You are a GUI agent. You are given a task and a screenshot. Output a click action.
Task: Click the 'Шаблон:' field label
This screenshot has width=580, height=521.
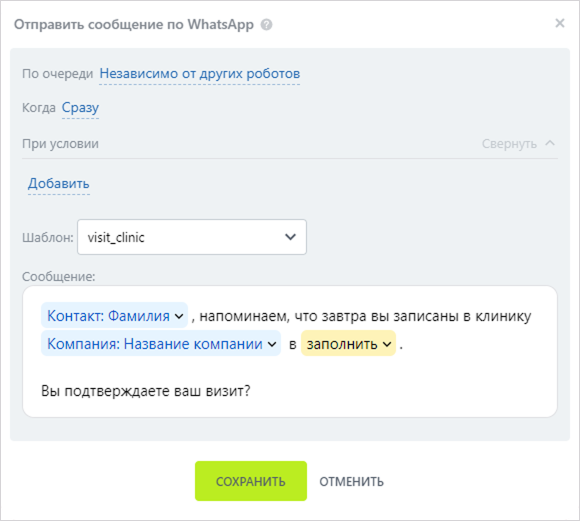[48, 238]
